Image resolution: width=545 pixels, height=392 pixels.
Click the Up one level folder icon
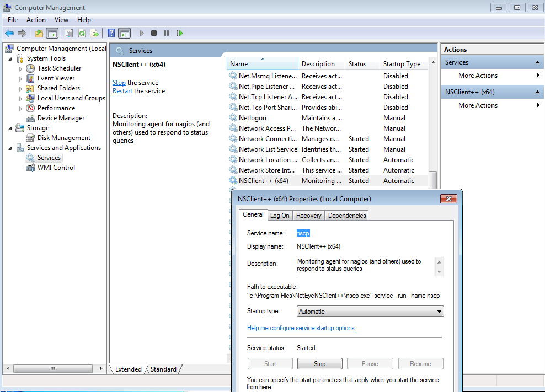[x=39, y=34]
